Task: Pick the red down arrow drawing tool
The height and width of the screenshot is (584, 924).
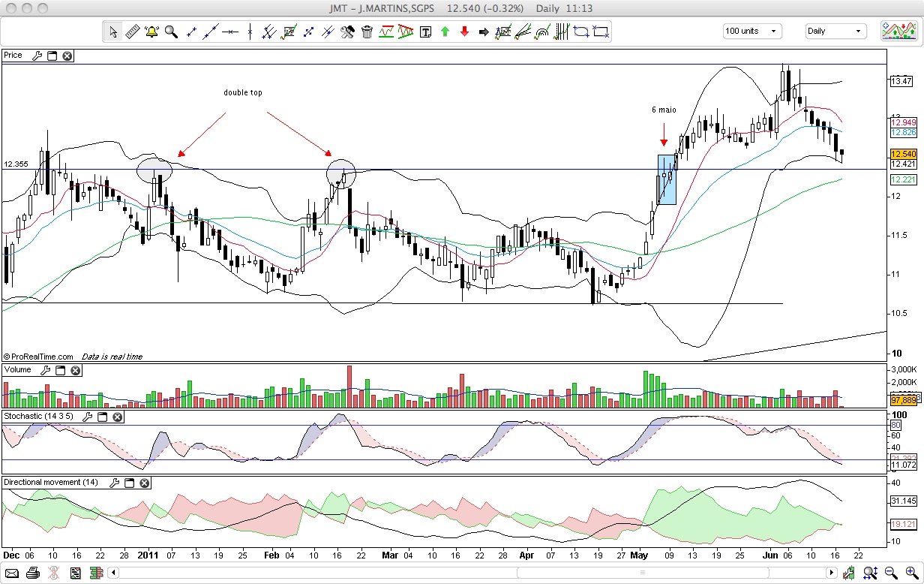Action: tap(464, 32)
